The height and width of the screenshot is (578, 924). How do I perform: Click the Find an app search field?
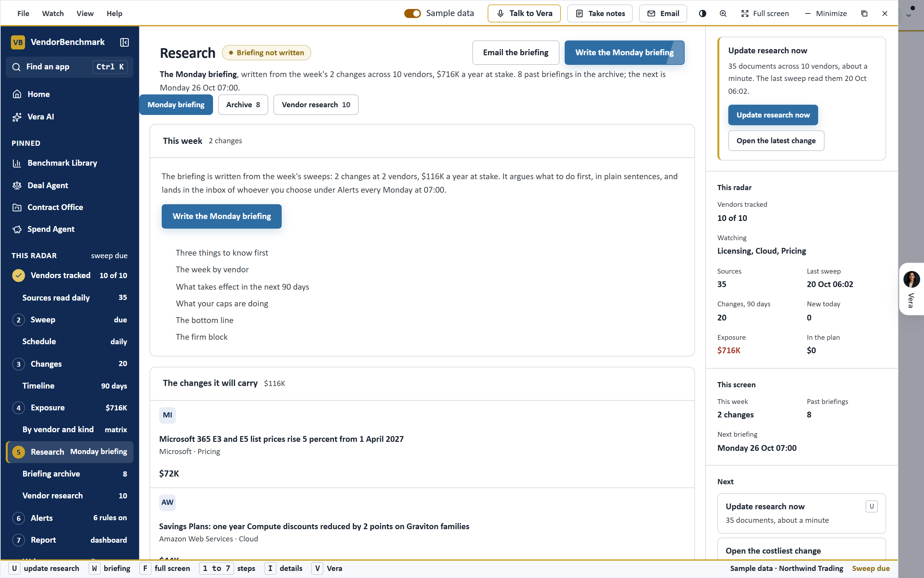click(x=70, y=67)
